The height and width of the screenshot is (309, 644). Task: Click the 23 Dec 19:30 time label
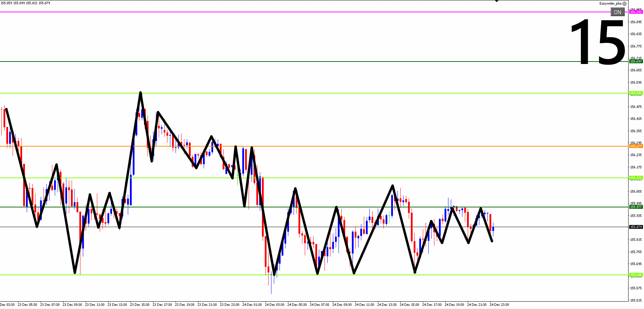tap(185, 305)
